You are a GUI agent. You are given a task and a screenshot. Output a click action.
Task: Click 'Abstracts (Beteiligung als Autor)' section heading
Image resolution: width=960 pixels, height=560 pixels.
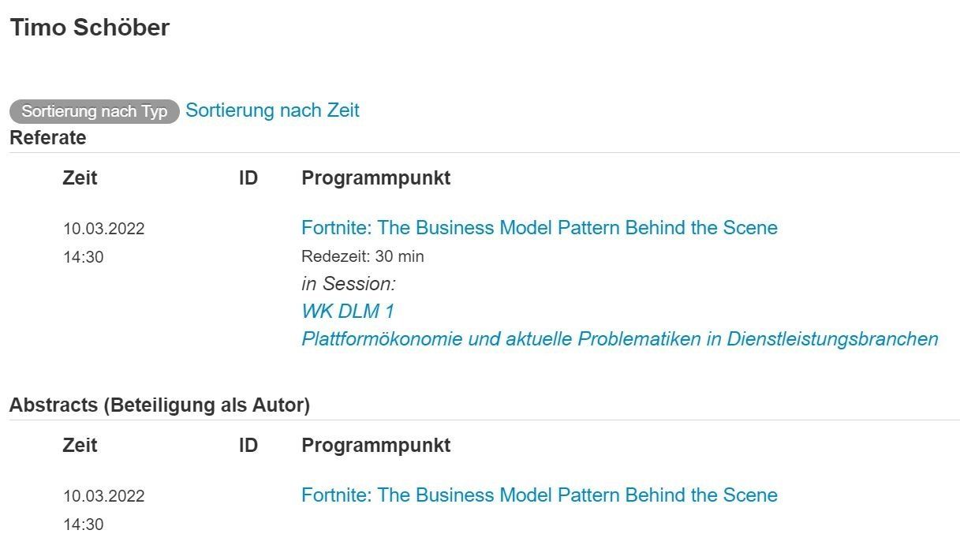(x=159, y=405)
